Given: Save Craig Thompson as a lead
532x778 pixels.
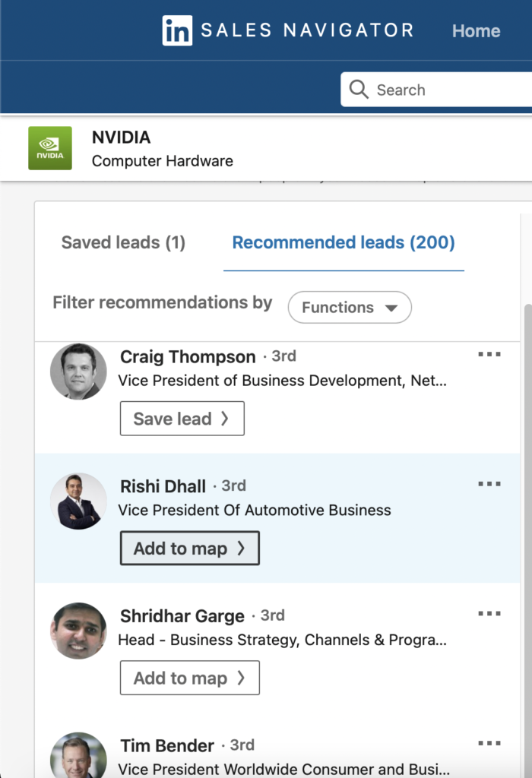Looking at the screenshot, I should coord(182,419).
